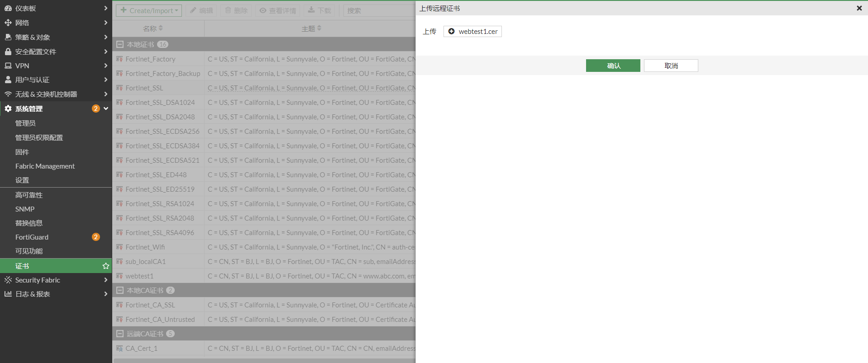Collapse the 系统管理 menu chevron
This screenshot has width=868, height=363.
(x=105, y=108)
